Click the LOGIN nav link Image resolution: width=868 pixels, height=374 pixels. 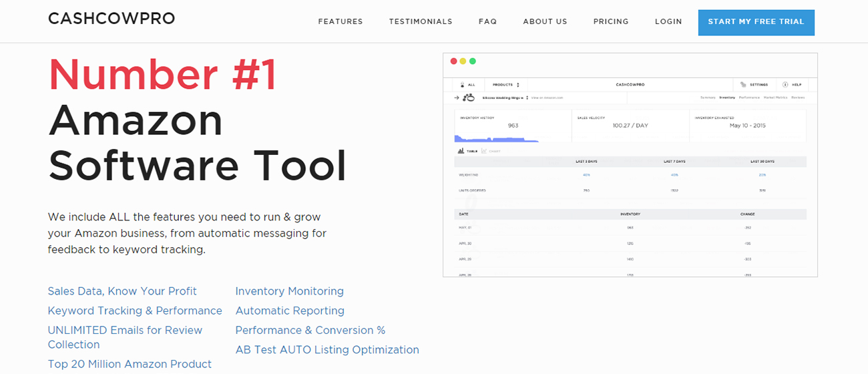pyautogui.click(x=668, y=21)
